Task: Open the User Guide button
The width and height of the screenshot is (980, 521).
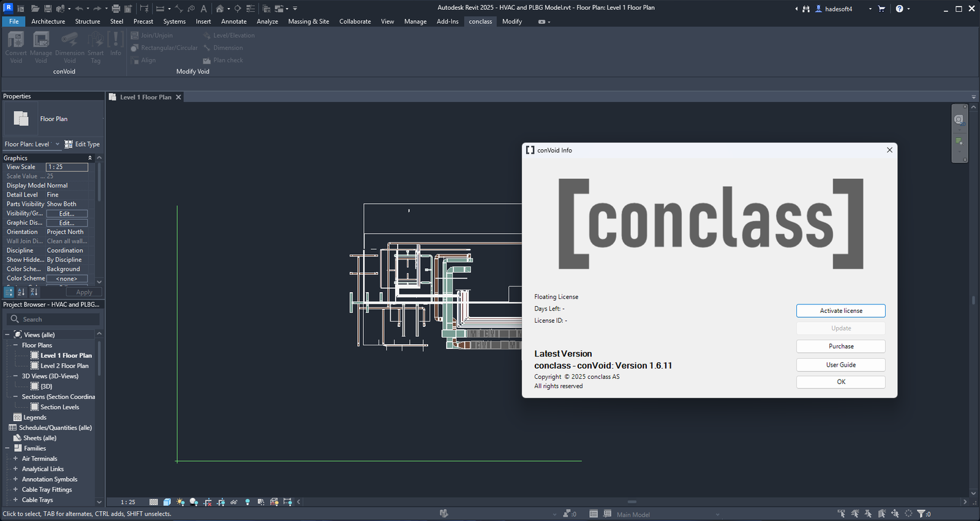Action: tap(841, 365)
